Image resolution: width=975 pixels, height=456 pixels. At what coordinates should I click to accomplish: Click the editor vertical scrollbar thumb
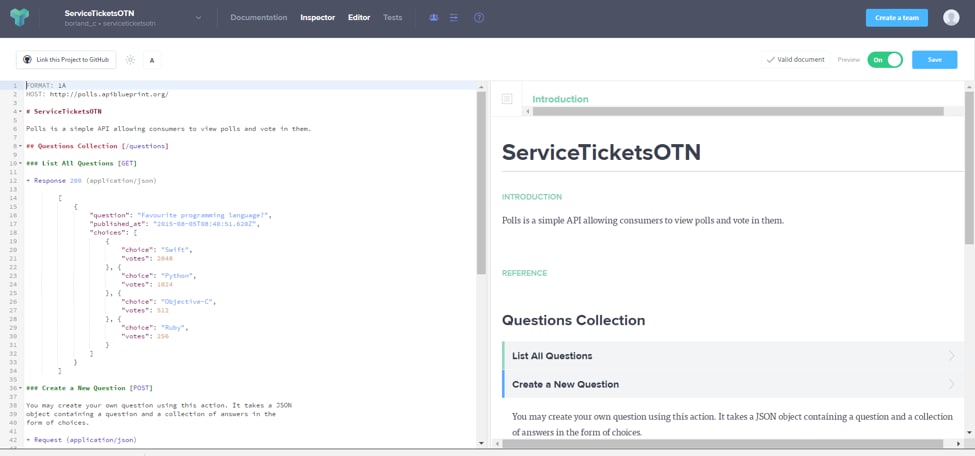pos(481,183)
